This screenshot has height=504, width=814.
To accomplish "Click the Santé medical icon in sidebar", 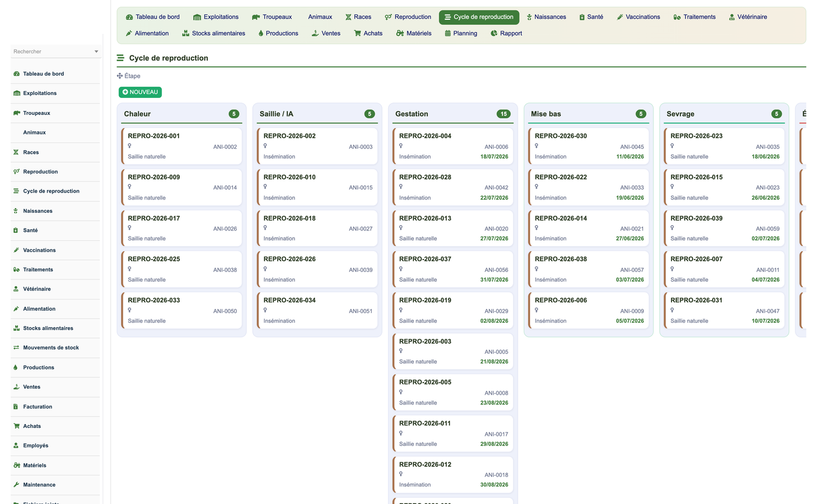I will click(x=16, y=230).
